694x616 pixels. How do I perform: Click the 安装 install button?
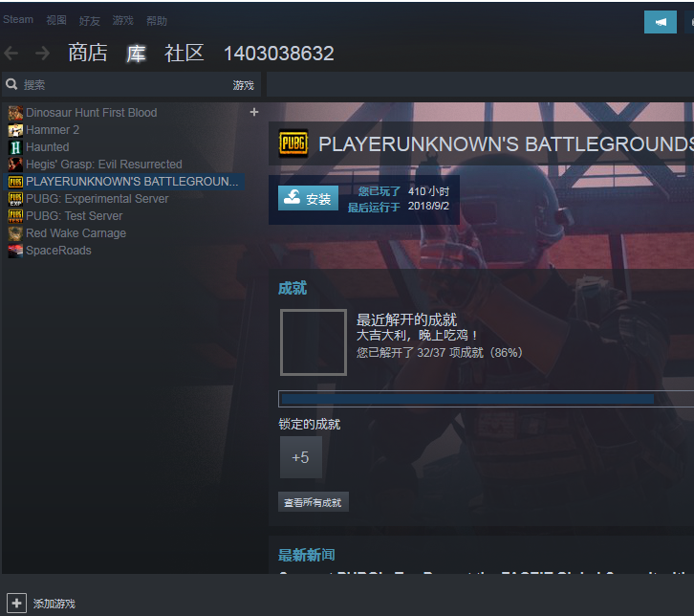coord(308,198)
